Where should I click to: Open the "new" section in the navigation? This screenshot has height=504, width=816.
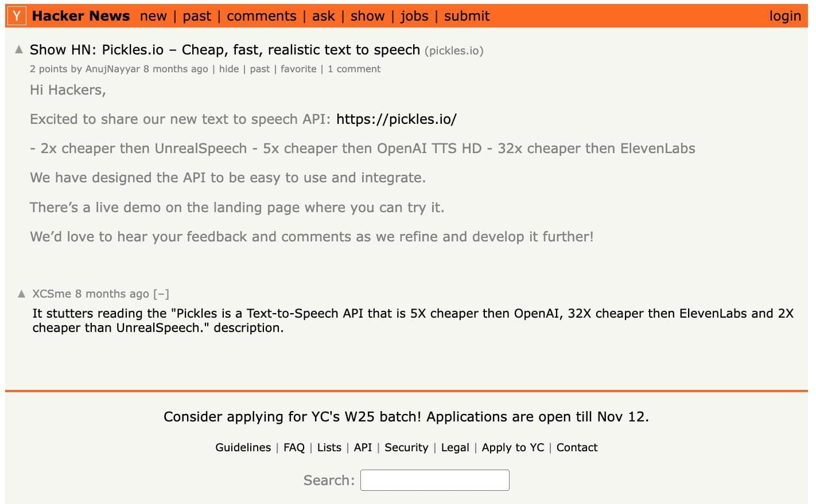pyautogui.click(x=153, y=16)
